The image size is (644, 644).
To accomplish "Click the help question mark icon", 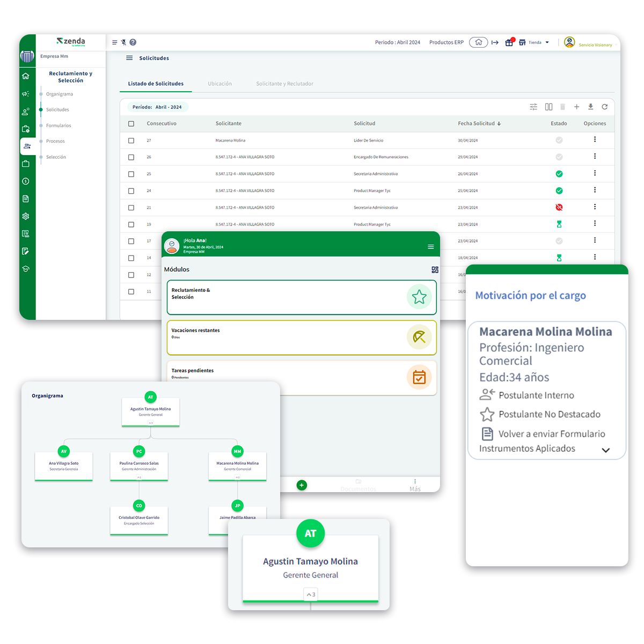I will pyautogui.click(x=133, y=42).
